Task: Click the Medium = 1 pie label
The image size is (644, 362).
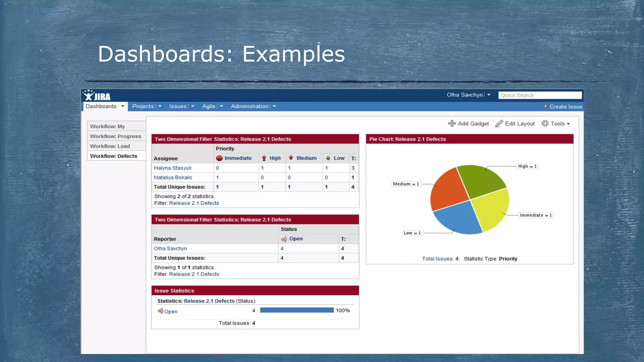Action: tap(406, 184)
